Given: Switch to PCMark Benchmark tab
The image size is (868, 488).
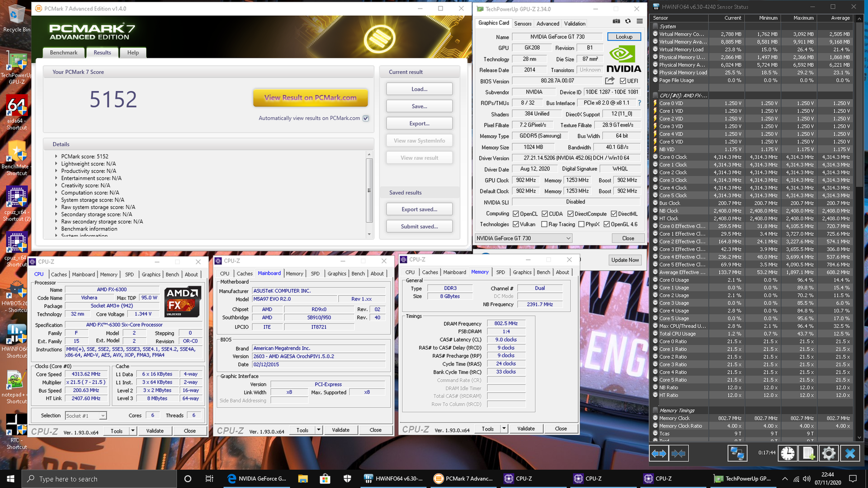Looking at the screenshot, I should 64,53.
